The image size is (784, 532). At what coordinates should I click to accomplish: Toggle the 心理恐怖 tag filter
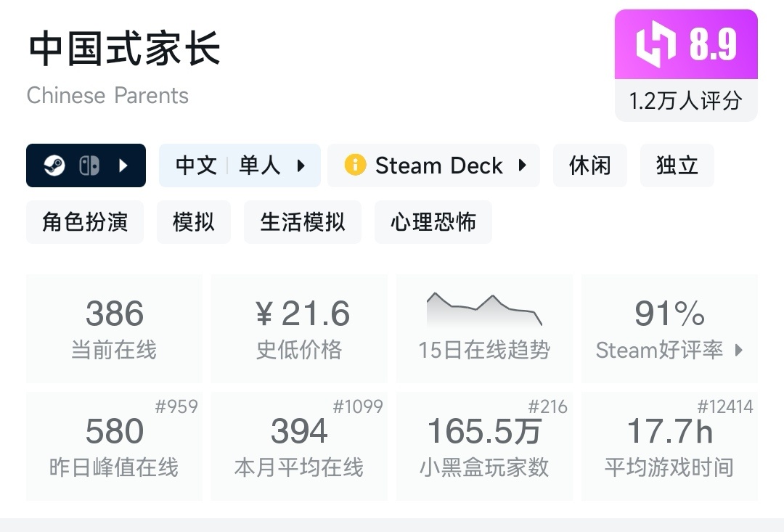pos(433,222)
